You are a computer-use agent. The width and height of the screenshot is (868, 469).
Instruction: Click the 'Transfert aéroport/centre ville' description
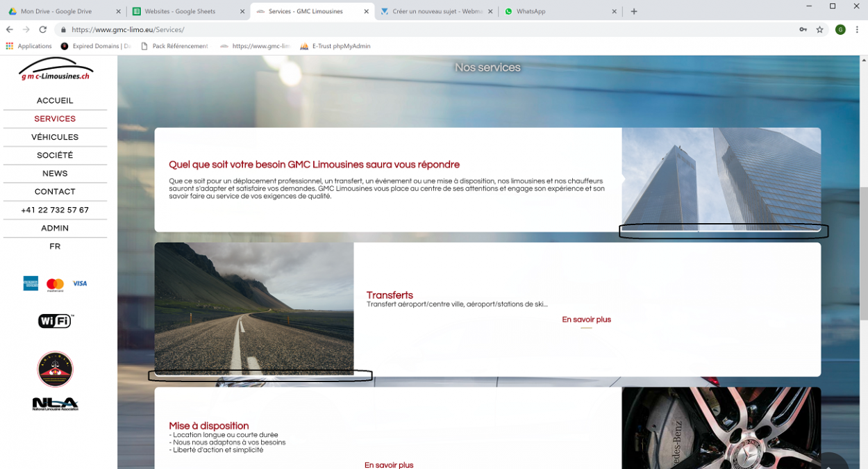click(x=457, y=304)
